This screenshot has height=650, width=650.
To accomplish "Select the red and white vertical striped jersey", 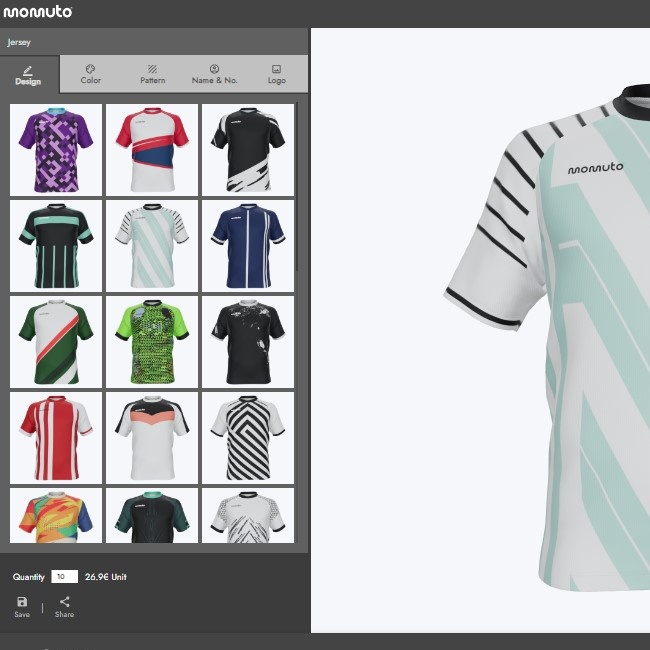I will (x=56, y=438).
